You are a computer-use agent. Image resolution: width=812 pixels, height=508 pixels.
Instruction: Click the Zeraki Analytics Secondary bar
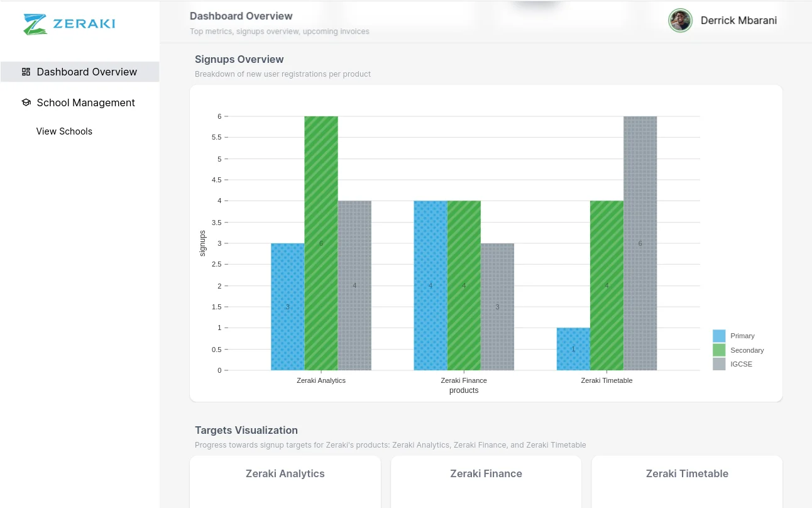click(x=321, y=243)
